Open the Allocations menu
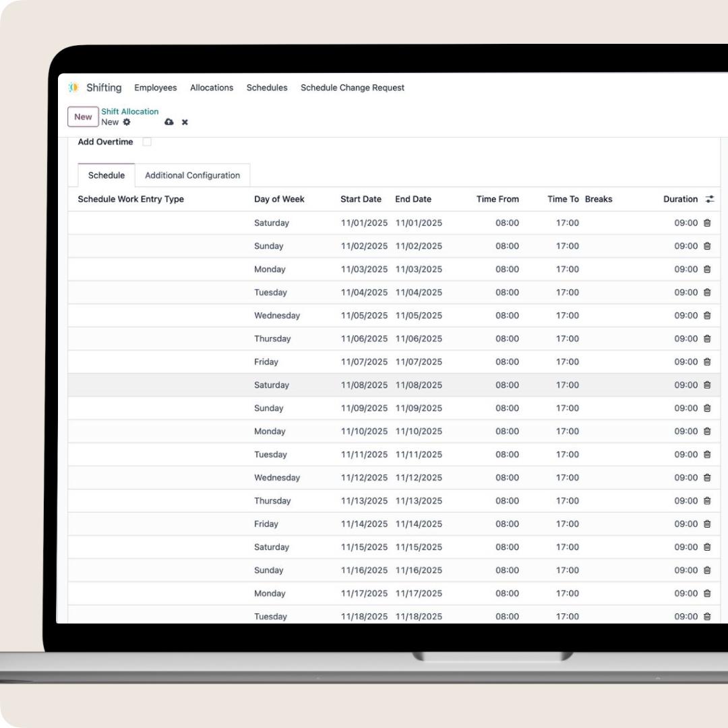The width and height of the screenshot is (728, 728). (x=212, y=88)
